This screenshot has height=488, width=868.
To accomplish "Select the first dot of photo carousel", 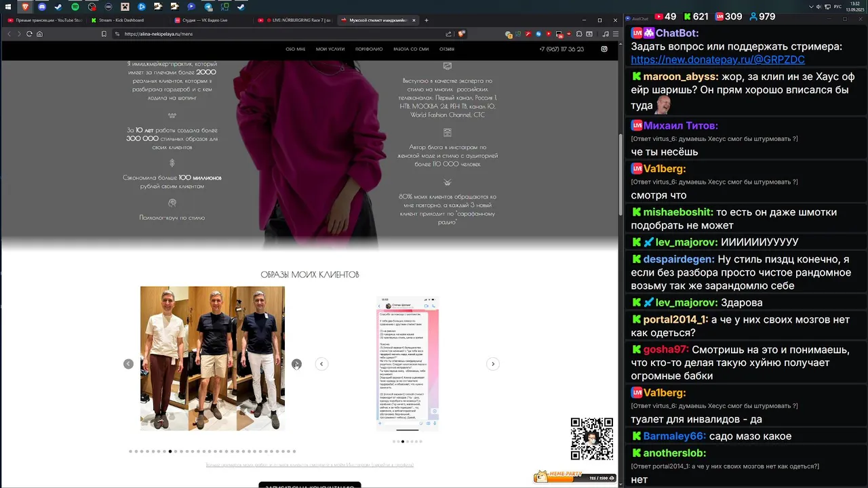I will click(130, 451).
